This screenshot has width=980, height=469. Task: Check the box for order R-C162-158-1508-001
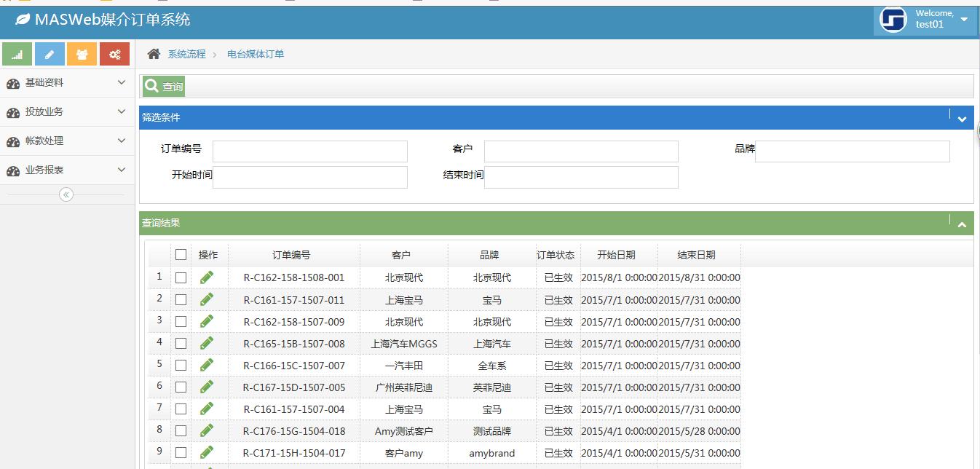coord(181,277)
